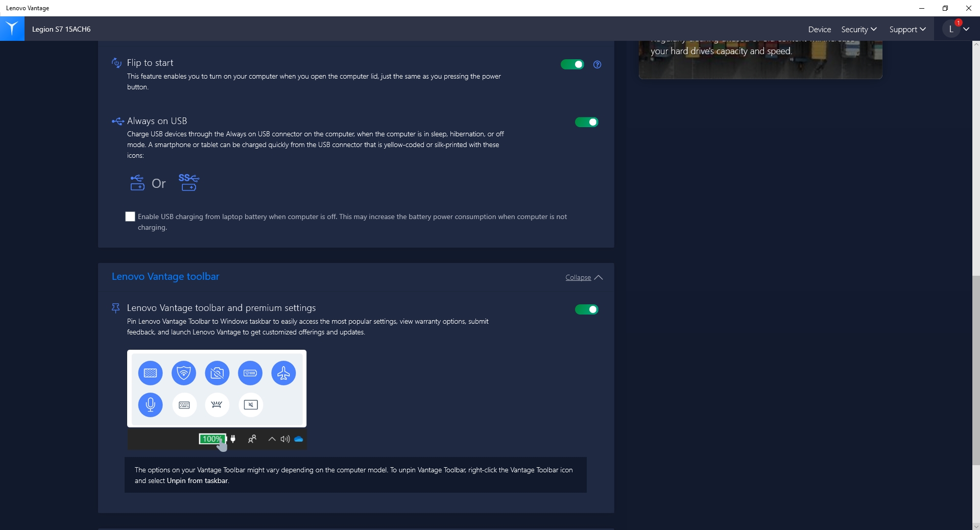Click the 100% battery indicator in preview
980x530 pixels.
(212, 439)
